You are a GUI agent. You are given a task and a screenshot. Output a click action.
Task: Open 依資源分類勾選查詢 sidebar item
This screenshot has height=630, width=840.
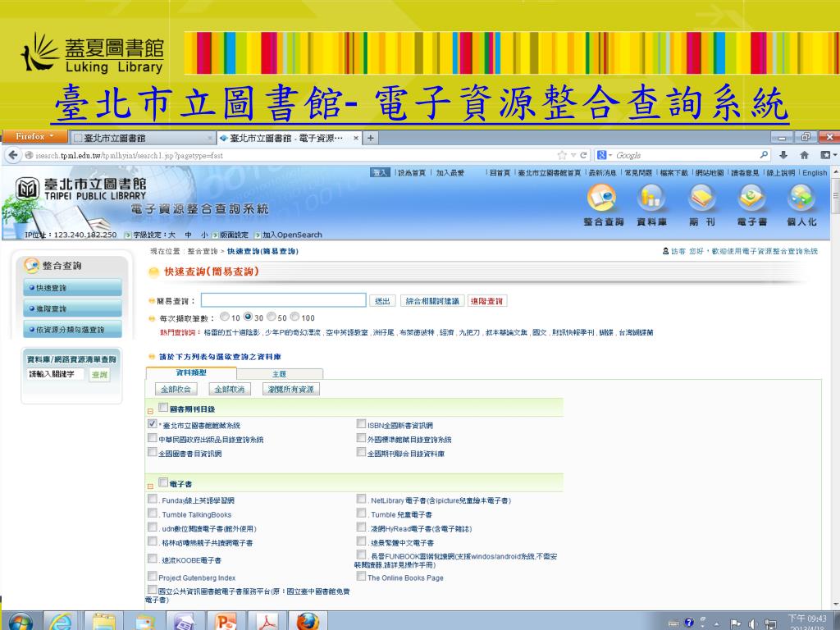tap(72, 330)
